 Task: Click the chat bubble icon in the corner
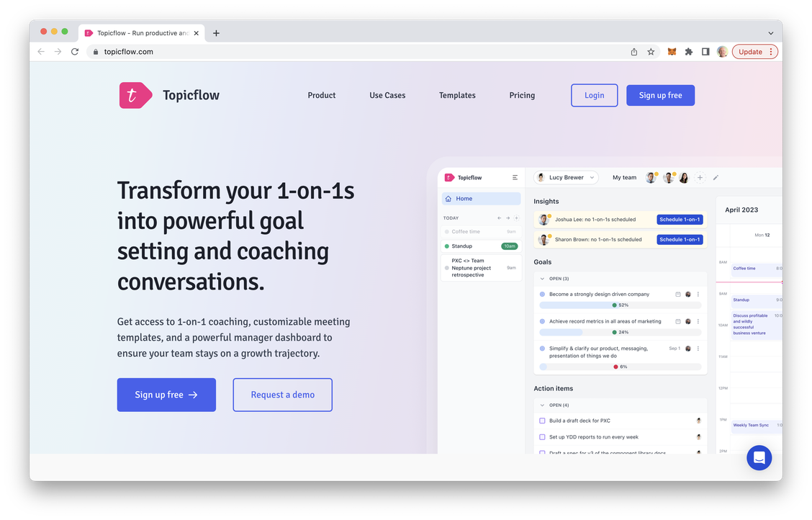pyautogui.click(x=759, y=457)
